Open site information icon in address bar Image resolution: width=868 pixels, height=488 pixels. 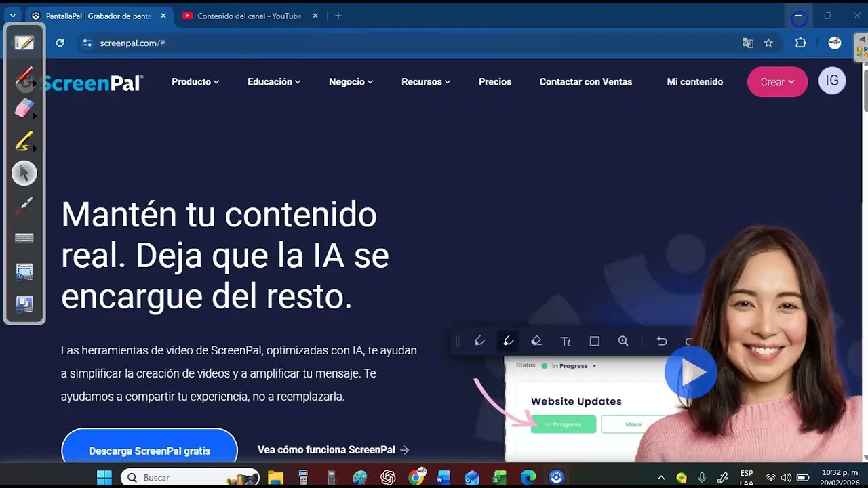tap(87, 43)
